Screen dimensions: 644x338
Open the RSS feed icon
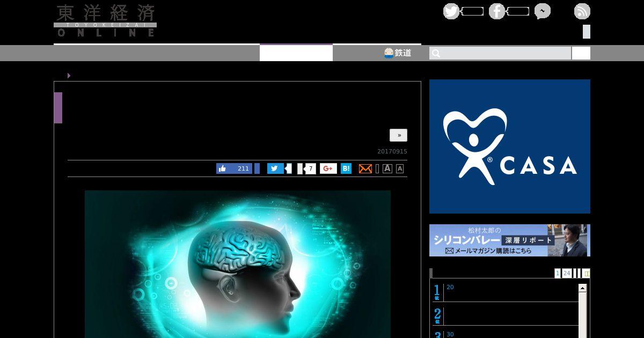click(582, 11)
